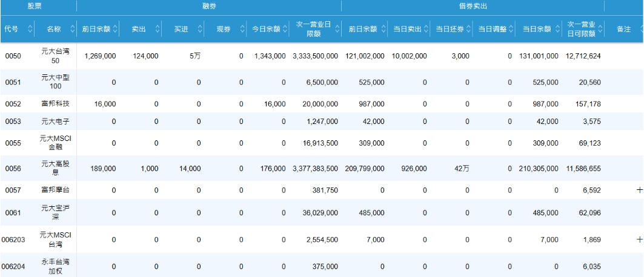Select stock code 0052

coord(12,104)
